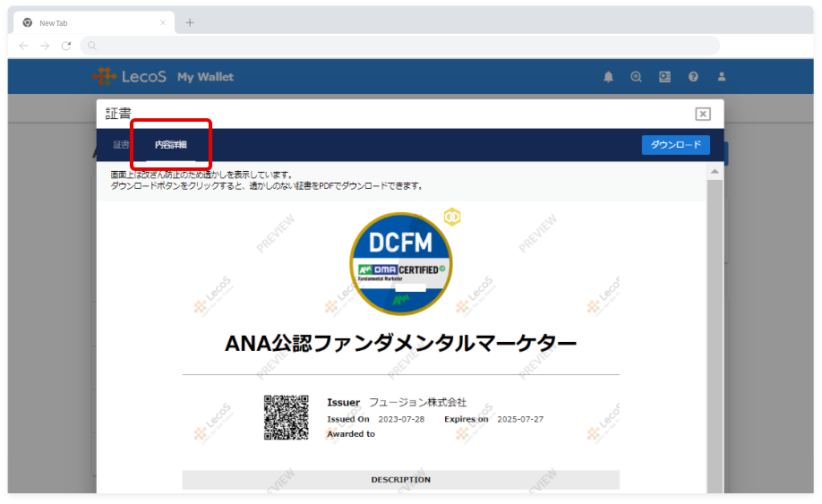822x504 pixels.
Task: Click the My Wallet header text
Action: 206,77
